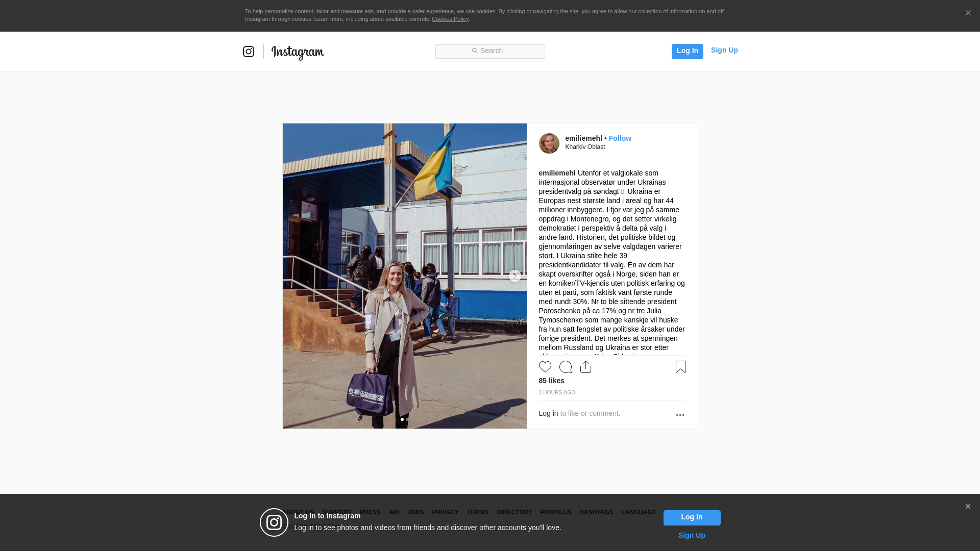Viewport: 980px width, 551px height.
Task: Open the Cookies Policy link
Action: (x=450, y=19)
